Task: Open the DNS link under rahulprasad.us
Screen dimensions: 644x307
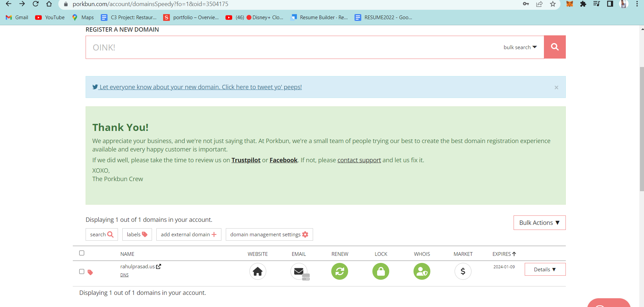Action: click(124, 275)
